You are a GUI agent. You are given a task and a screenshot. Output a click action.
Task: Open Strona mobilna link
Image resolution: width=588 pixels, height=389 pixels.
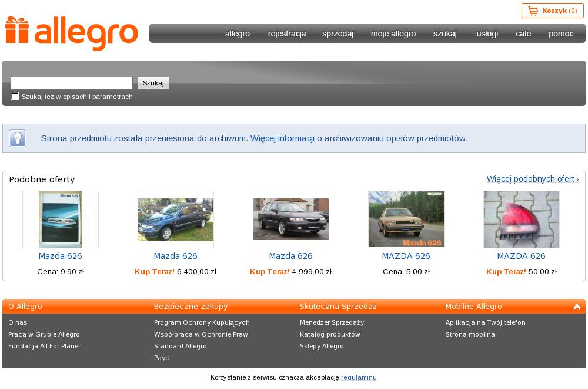470,334
